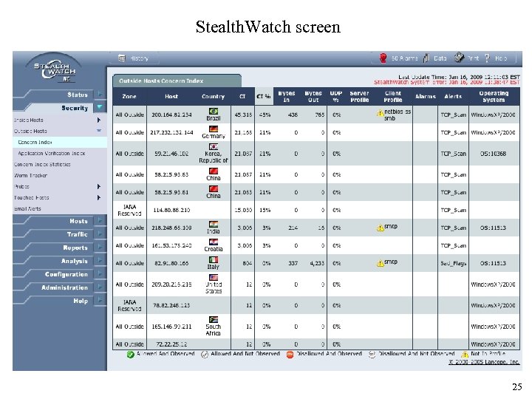
Task: Open the Analysis menu
Action: (75, 261)
